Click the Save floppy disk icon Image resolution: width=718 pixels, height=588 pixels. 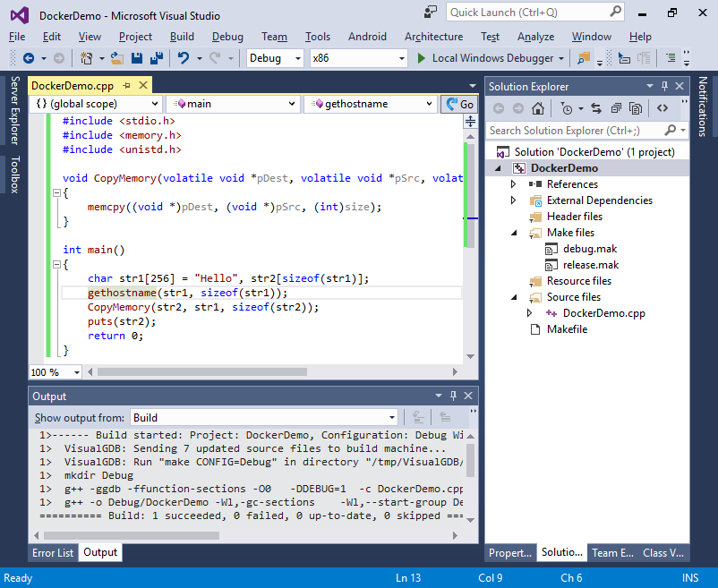(x=136, y=58)
